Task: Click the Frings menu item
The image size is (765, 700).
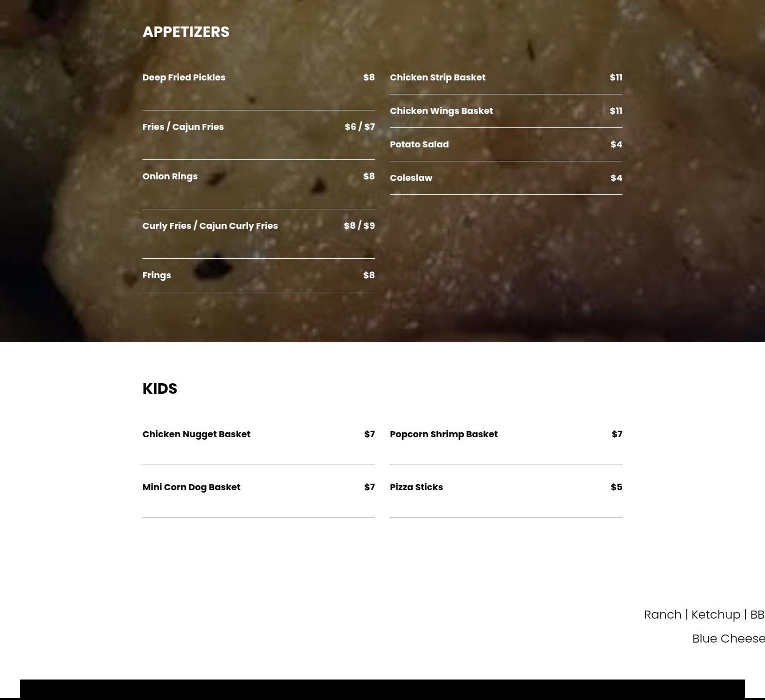Action: pos(156,275)
